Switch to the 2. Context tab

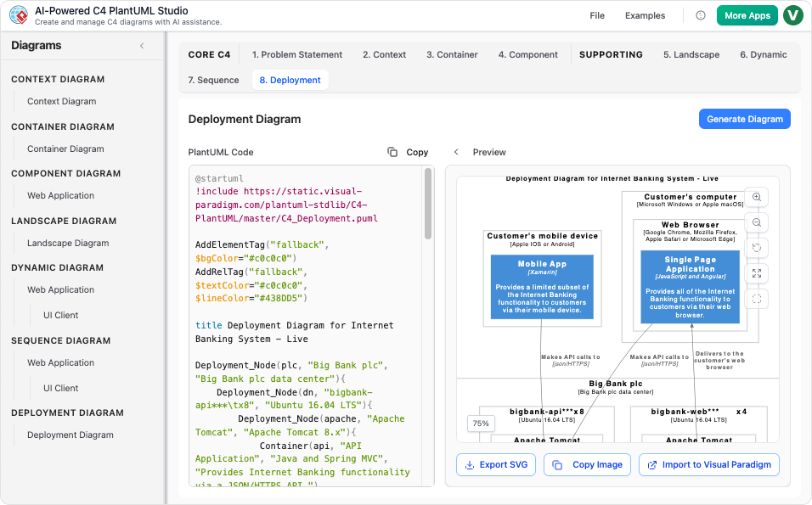(x=384, y=54)
